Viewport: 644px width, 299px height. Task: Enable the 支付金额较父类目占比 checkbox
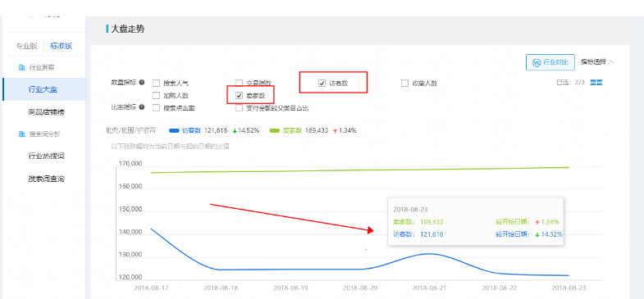coord(239,108)
